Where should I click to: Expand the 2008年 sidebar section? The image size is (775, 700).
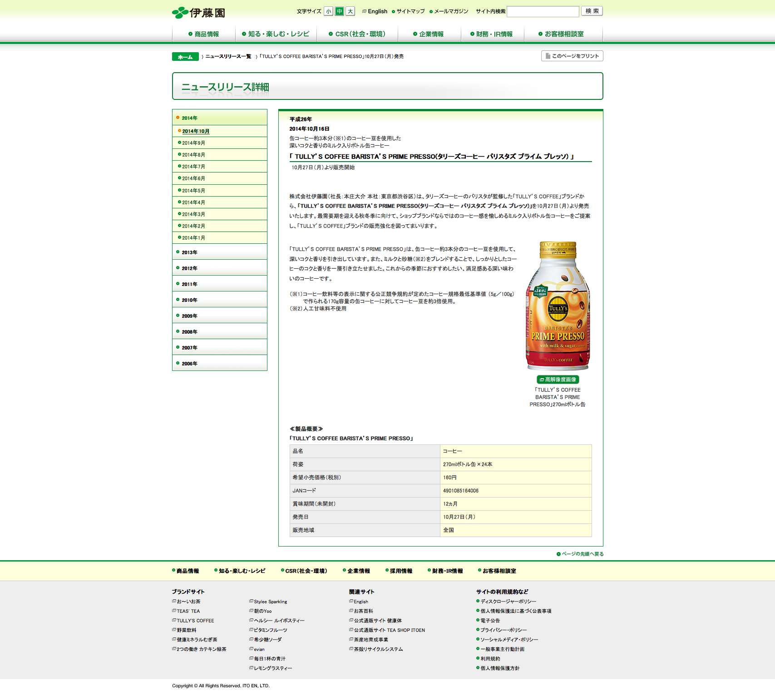tap(220, 331)
